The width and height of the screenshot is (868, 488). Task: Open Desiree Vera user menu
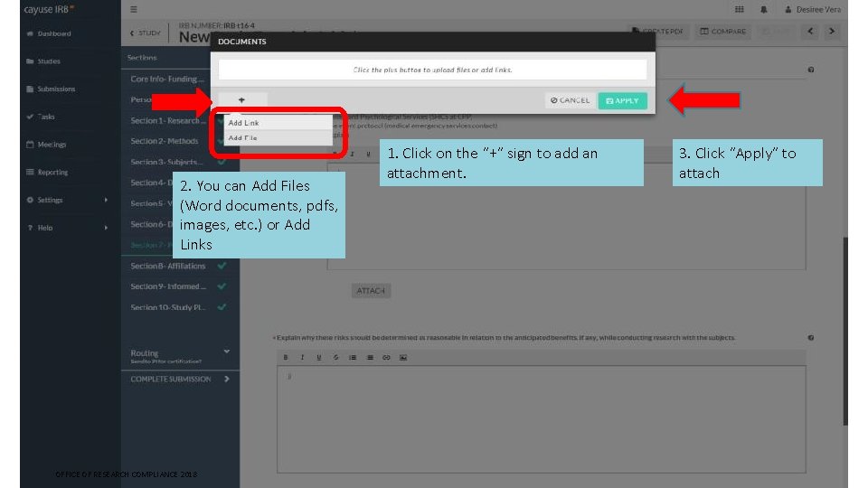[x=813, y=9]
